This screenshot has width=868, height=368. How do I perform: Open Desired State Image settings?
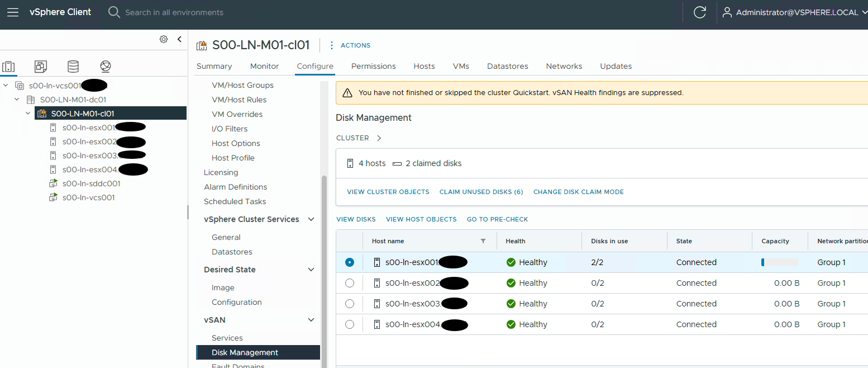(223, 287)
